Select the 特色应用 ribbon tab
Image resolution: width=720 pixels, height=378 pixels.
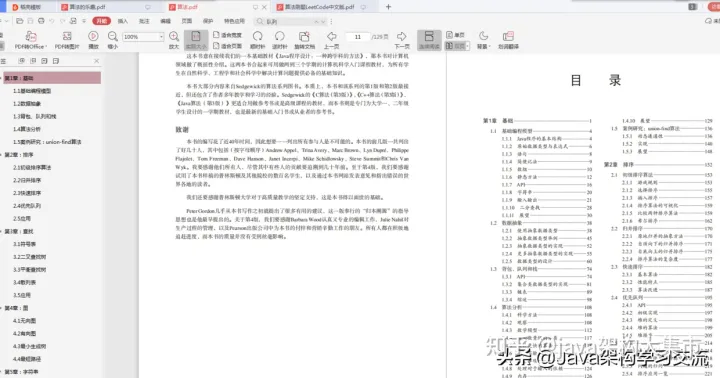point(234,21)
